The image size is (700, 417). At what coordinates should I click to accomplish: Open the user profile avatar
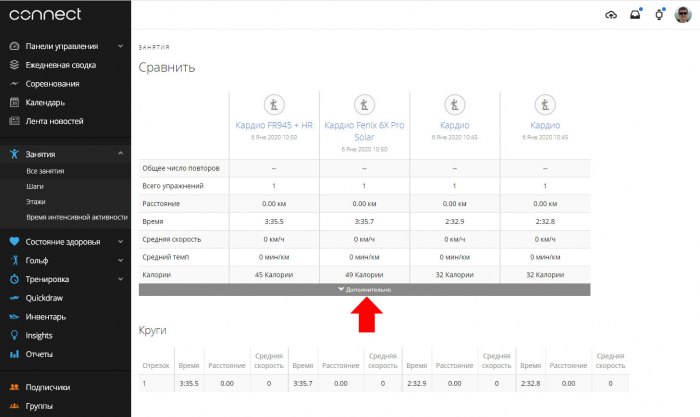pos(683,15)
